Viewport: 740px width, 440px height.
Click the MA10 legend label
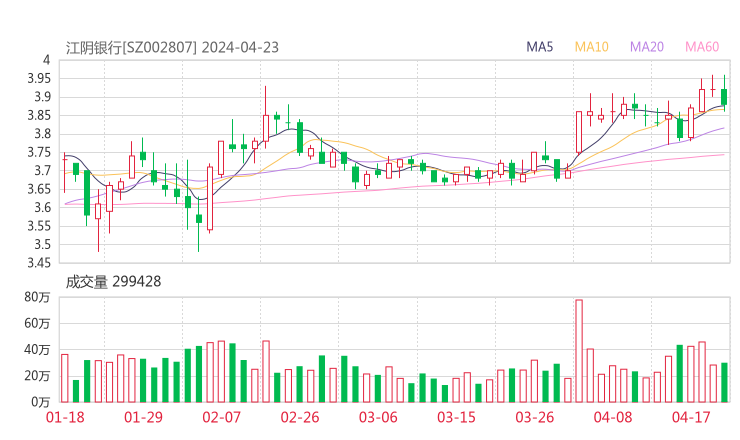591,47
